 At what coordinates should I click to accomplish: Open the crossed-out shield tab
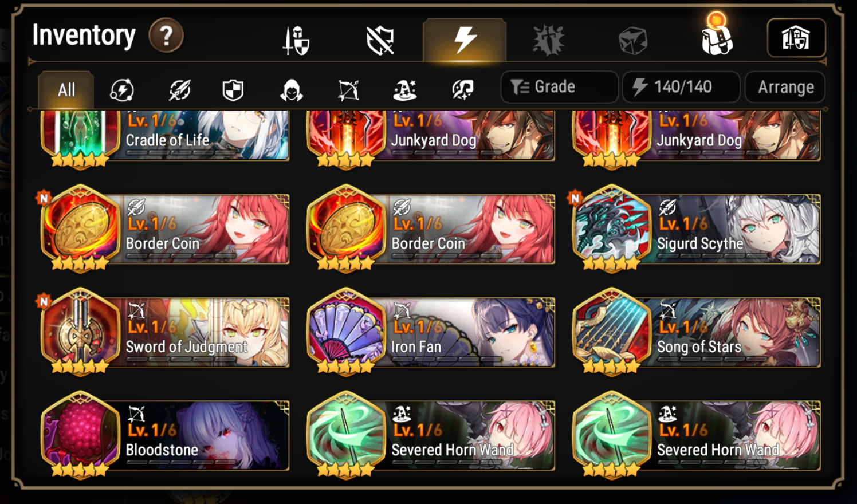(x=380, y=41)
